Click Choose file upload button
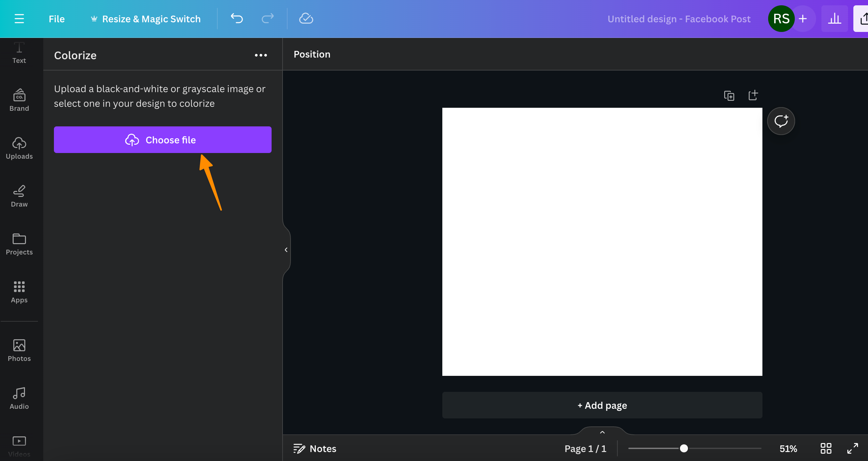The height and width of the screenshot is (461, 868). [162, 140]
